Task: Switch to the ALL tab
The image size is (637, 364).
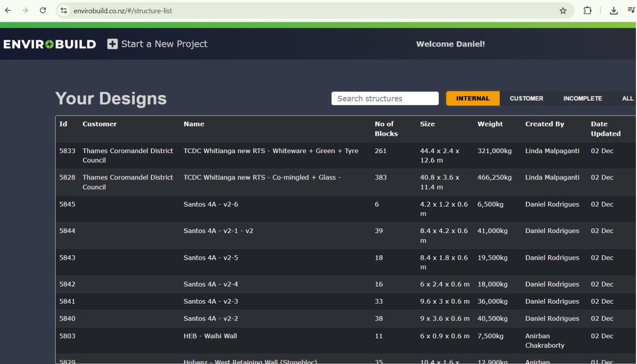Action: point(628,98)
